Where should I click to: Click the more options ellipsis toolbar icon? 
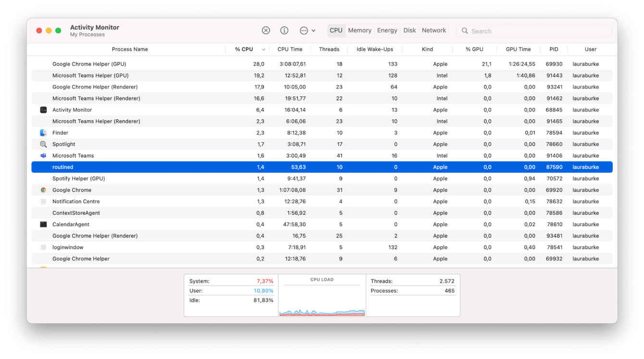coord(304,30)
